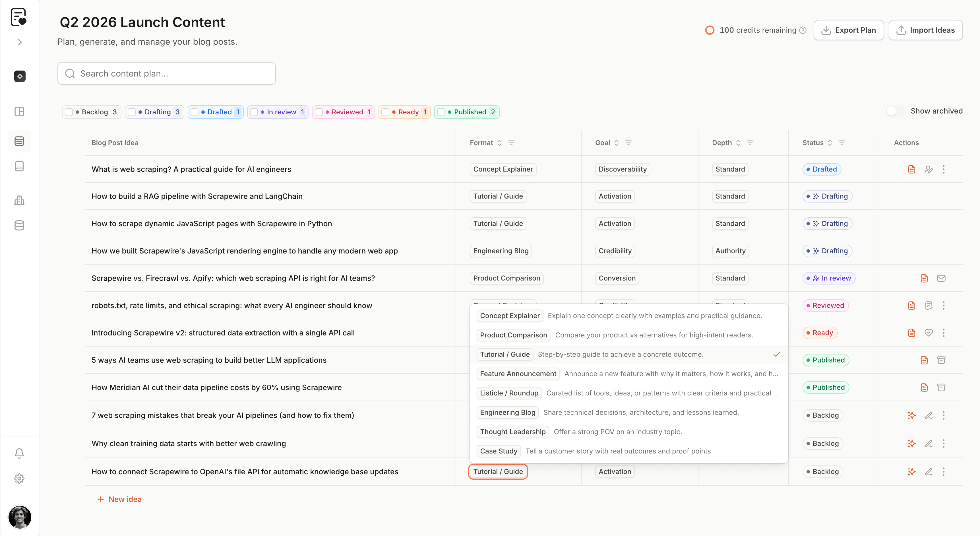Open settings via the gear icon
980x536 pixels.
[x=19, y=479]
